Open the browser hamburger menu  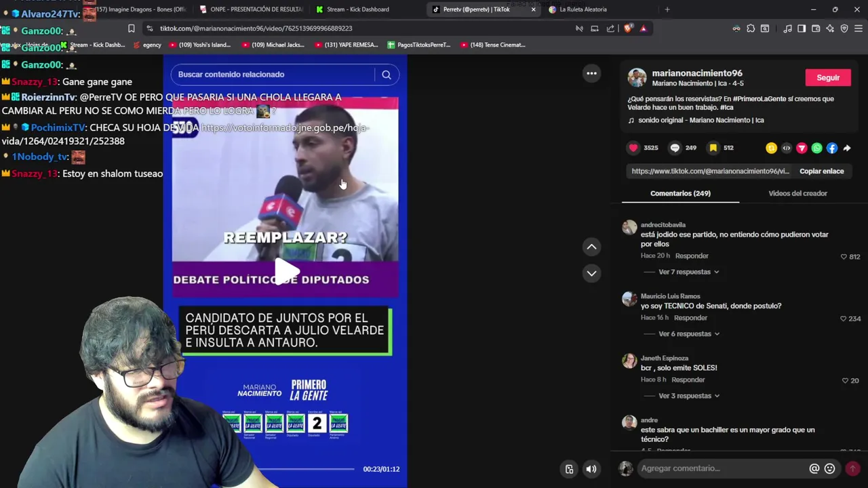859,28
